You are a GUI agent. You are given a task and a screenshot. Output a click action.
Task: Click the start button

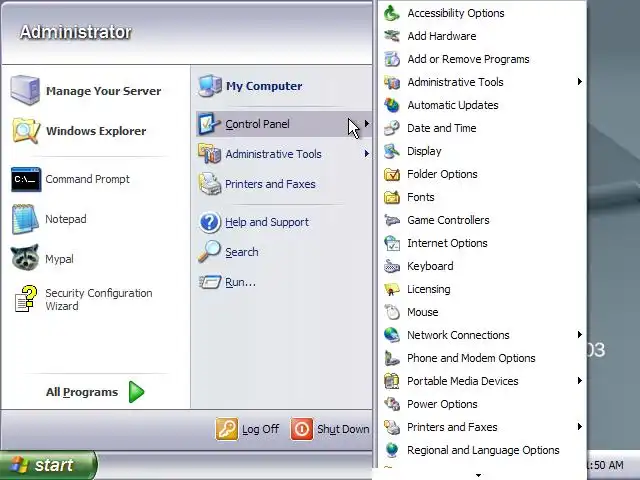(x=48, y=465)
